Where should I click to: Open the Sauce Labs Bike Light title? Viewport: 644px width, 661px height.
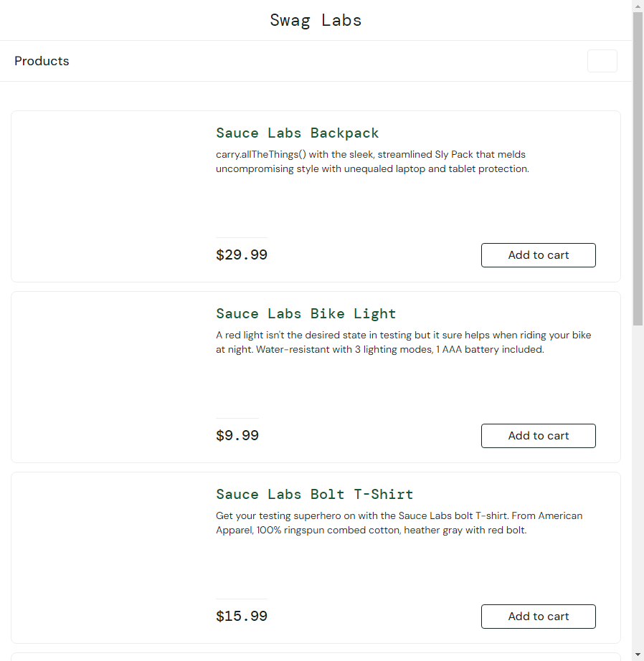[306, 313]
